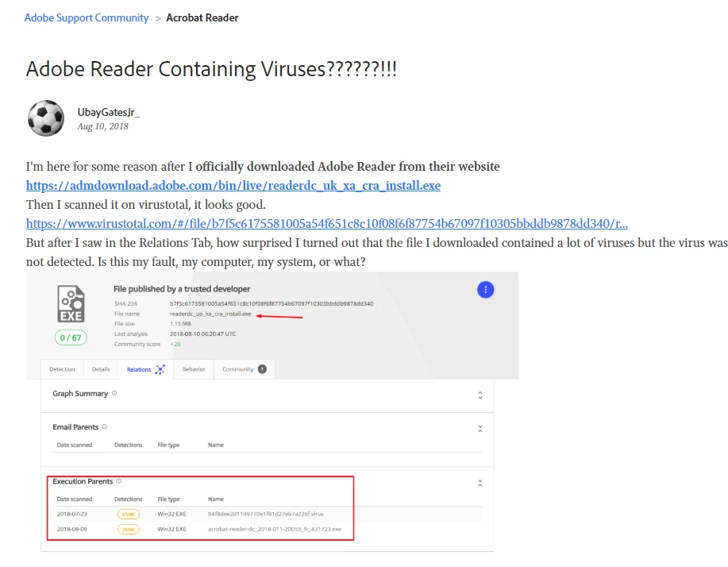
Task: Click the SHA-256 hash value
Action: pos(272,303)
